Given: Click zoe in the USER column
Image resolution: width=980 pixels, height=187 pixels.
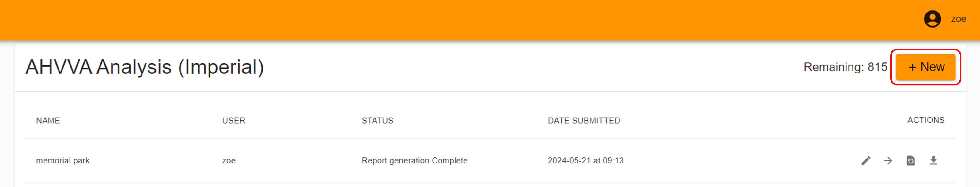Looking at the screenshot, I should 229,161.
